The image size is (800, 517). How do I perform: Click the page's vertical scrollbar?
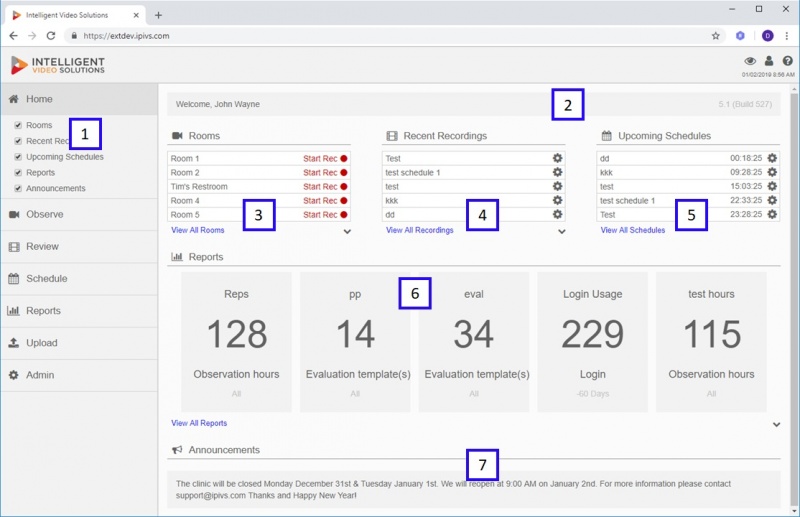pyautogui.click(x=794, y=301)
